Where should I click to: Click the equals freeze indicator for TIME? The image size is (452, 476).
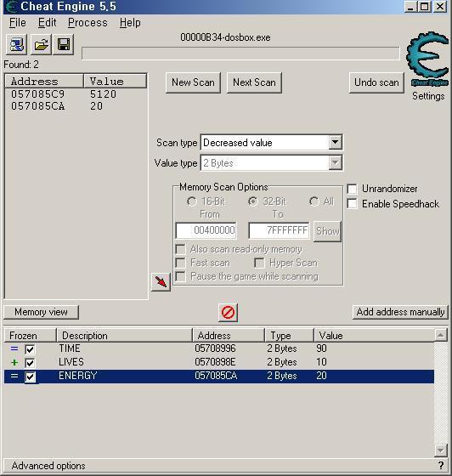[x=14, y=348]
